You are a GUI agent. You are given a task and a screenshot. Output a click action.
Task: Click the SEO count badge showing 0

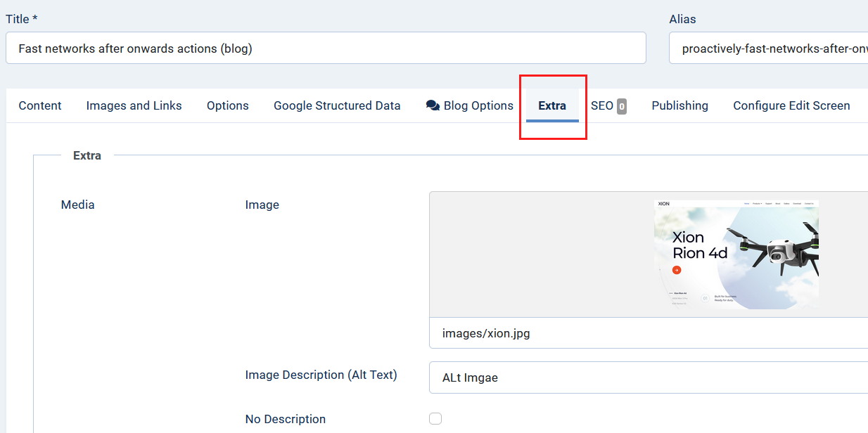(x=622, y=106)
